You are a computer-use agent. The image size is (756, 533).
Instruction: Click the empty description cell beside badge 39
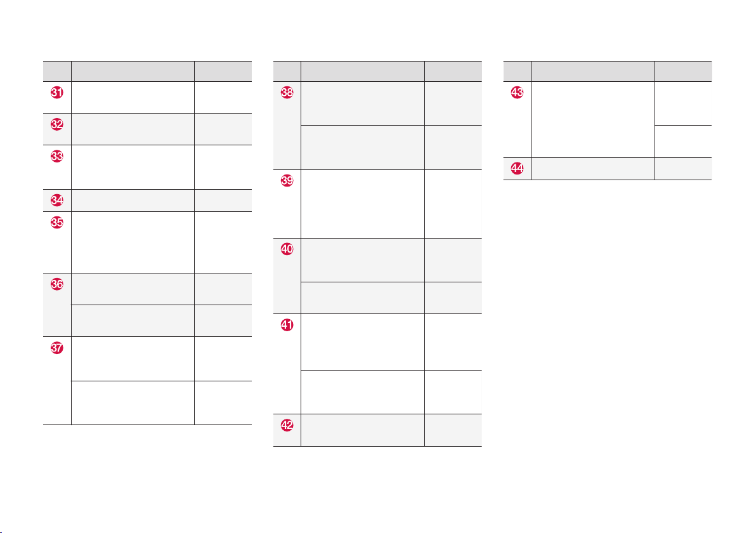coord(363,204)
